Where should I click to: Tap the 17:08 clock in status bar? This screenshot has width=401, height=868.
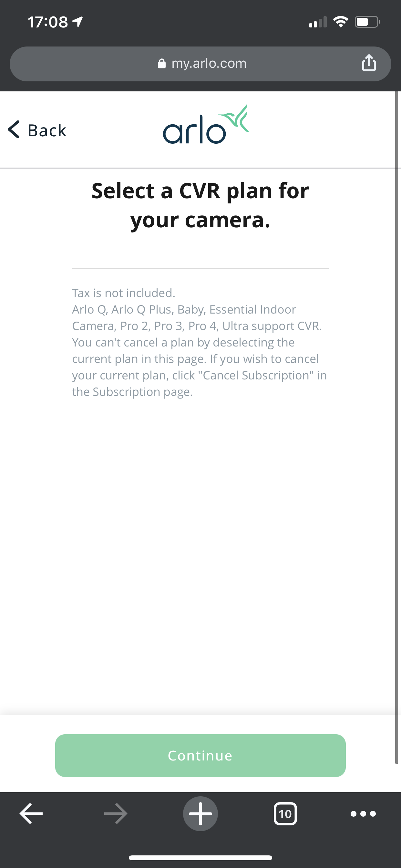pos(48,22)
